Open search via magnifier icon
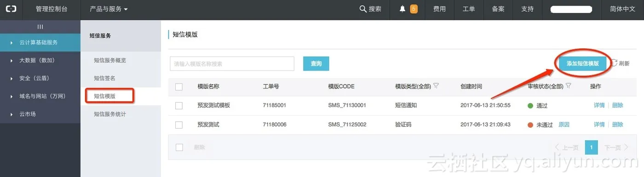The width and height of the screenshot is (644, 177). [363, 9]
